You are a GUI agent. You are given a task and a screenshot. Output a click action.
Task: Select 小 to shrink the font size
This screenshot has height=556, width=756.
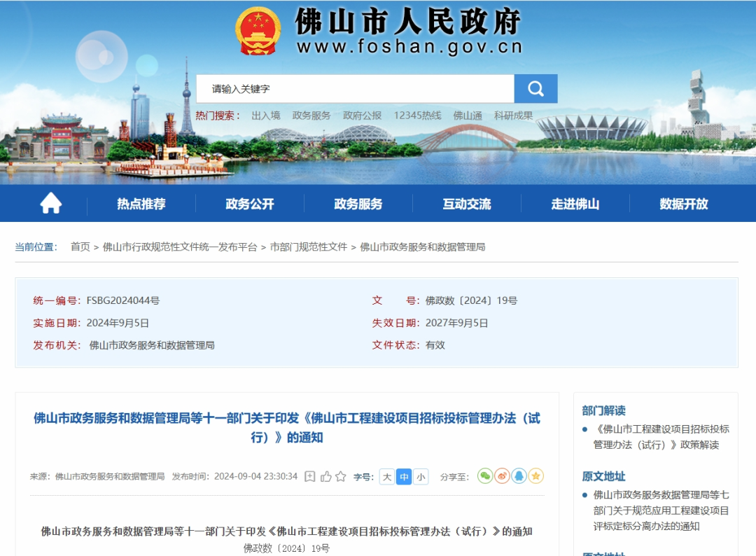[x=419, y=476]
